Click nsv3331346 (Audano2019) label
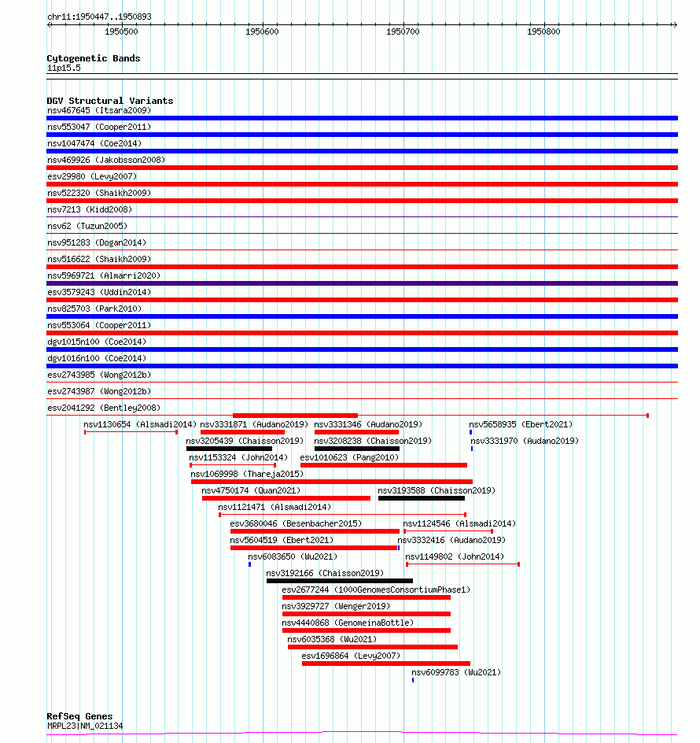Image resolution: width=700 pixels, height=743 pixels. pos(368,424)
